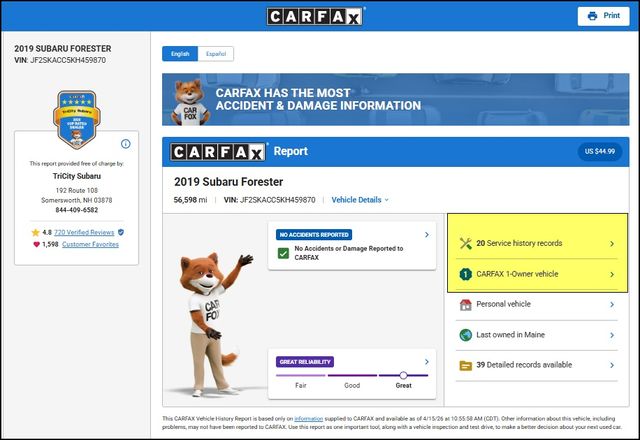The image size is (640, 440).
Task: Expand the CARFAX 1-Owner vehicle chevron
Action: tap(612, 274)
